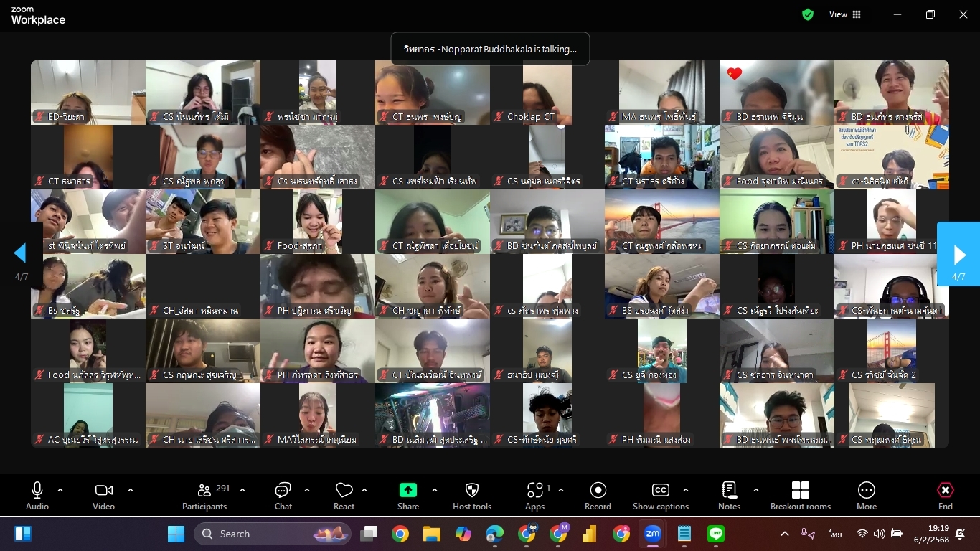
Task: Open the Notes tool
Action: (729, 496)
